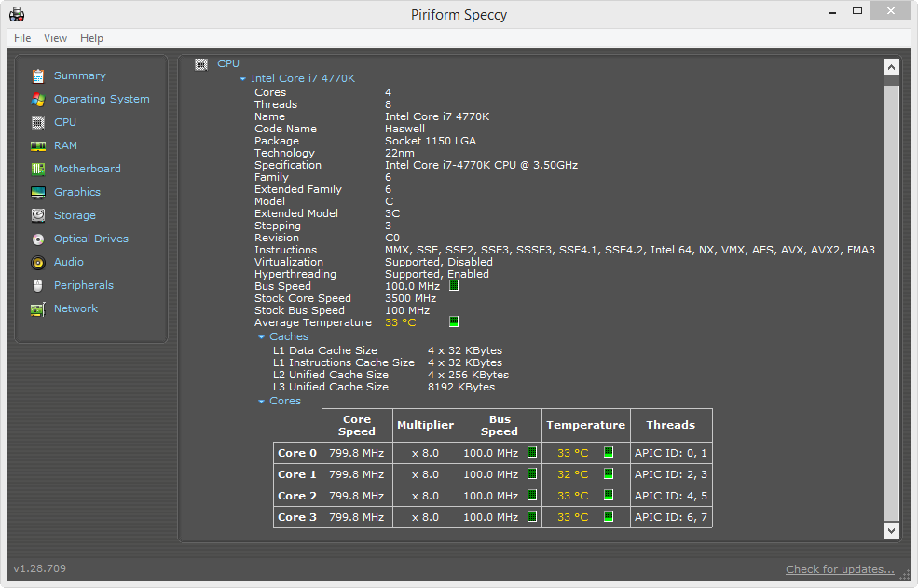
Task: Collapse the Intel Core i7 4770K tree node
Action: pyautogui.click(x=243, y=78)
